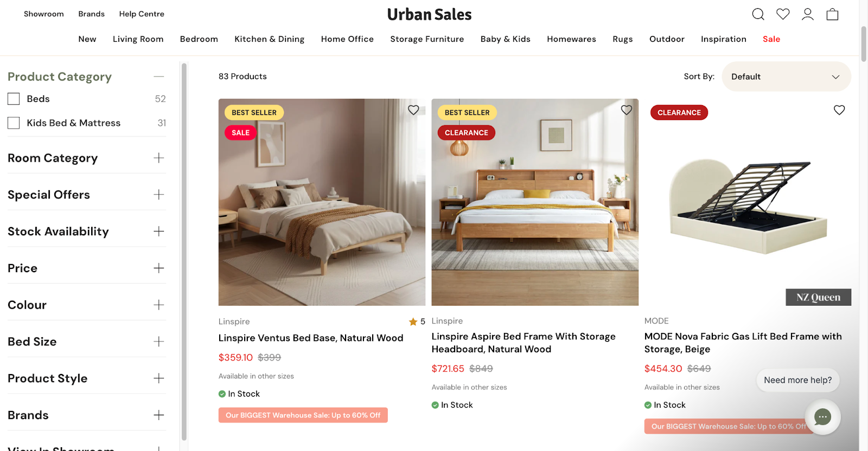Switch to the Sale section
The height and width of the screenshot is (451, 868).
coord(771,38)
